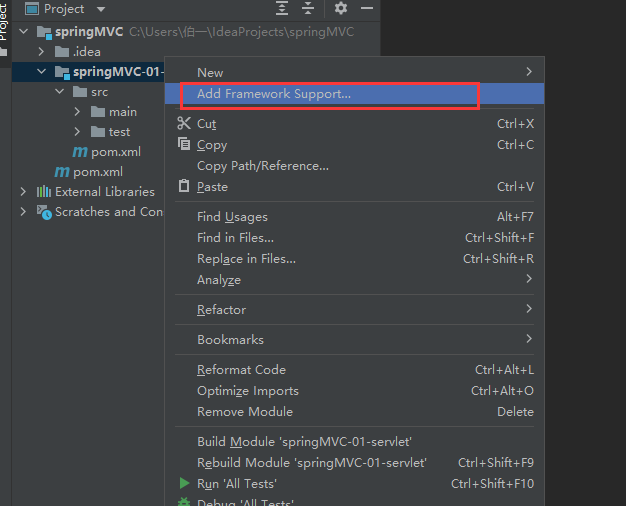The image size is (626, 506).
Task: Choose Optimize Imports
Action: click(x=355, y=391)
